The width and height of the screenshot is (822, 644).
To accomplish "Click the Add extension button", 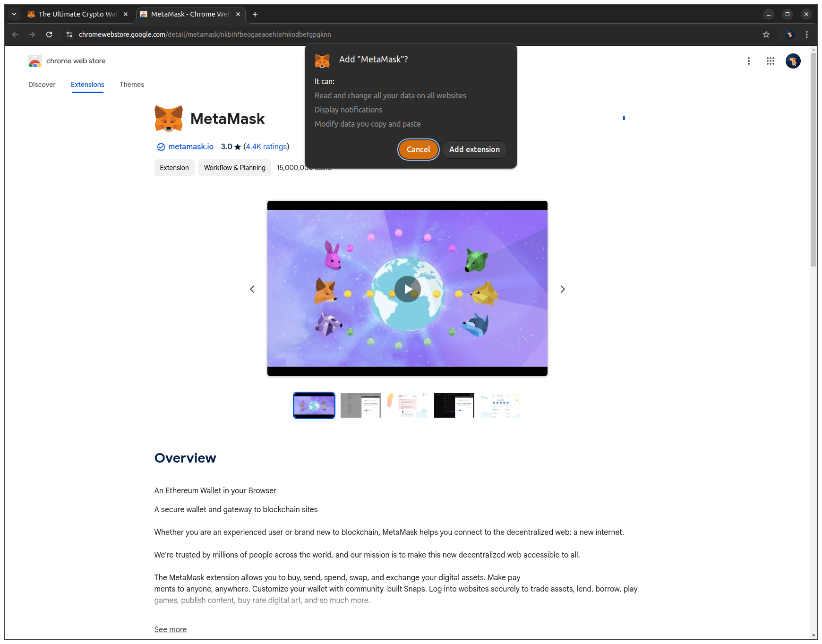I will coord(474,149).
